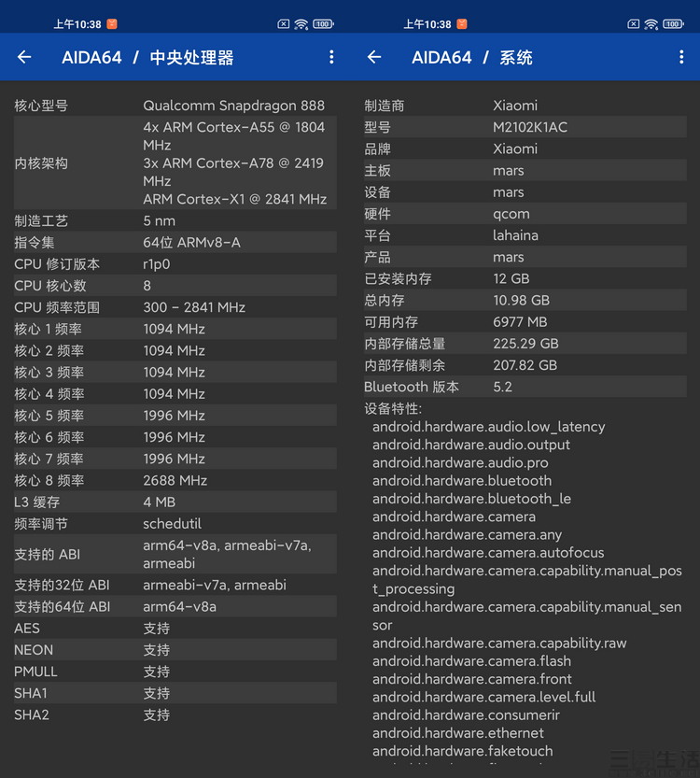Screen dimensions: 700x778
Task: Select android.hardware.camera.capability.raw entry
Action: pyautogui.click(x=499, y=643)
